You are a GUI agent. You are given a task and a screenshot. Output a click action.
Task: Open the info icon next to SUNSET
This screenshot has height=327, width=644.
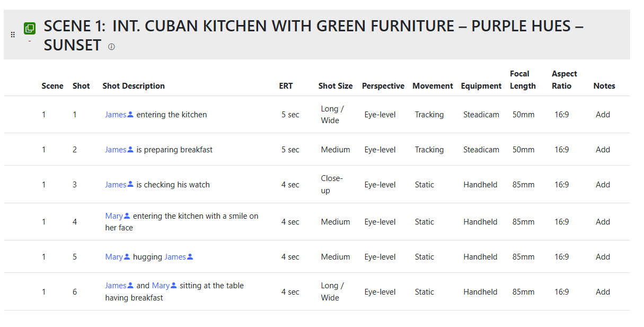[111, 47]
